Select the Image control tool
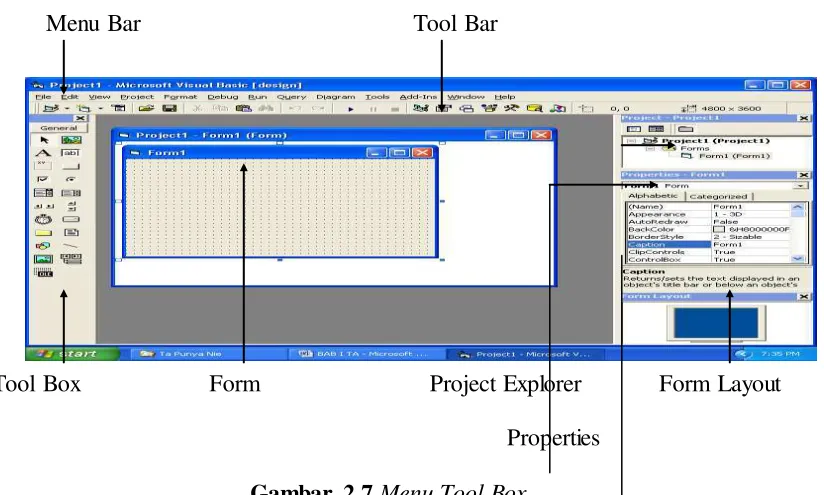 (44, 259)
